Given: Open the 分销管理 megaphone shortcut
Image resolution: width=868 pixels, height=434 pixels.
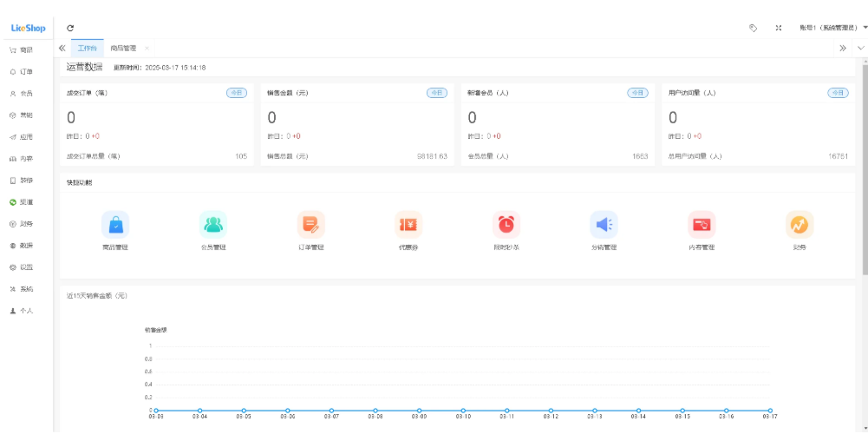Looking at the screenshot, I should pyautogui.click(x=604, y=225).
